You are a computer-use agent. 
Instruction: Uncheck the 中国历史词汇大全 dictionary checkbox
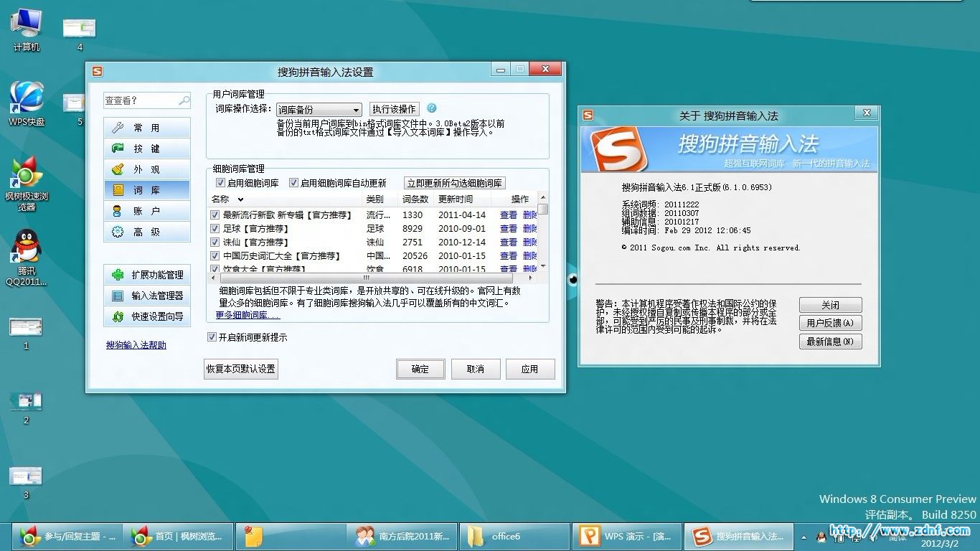[215, 255]
